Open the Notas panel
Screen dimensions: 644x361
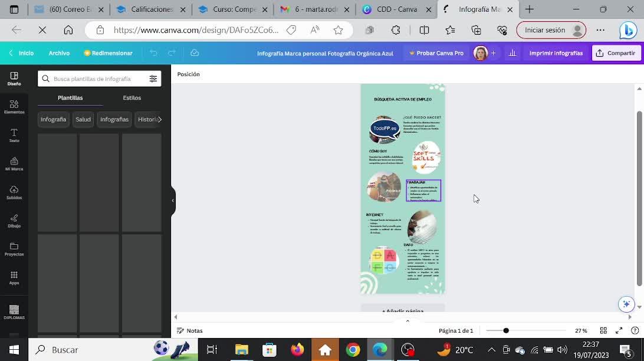coord(190,330)
